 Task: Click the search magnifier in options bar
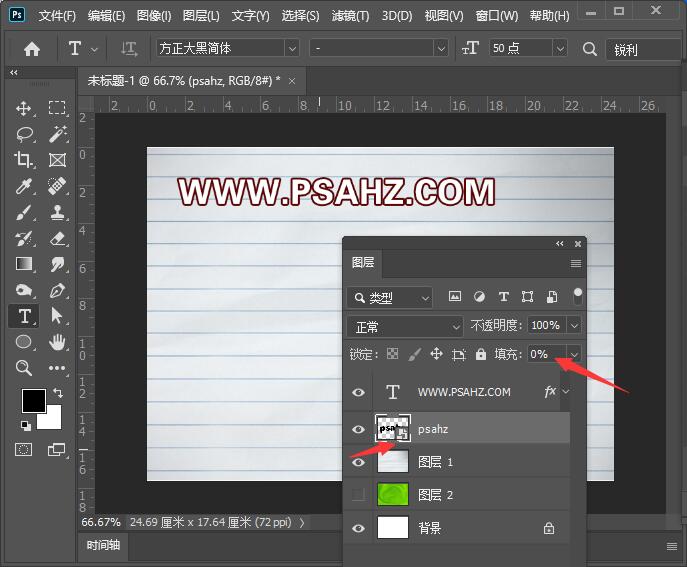pyautogui.click(x=590, y=49)
